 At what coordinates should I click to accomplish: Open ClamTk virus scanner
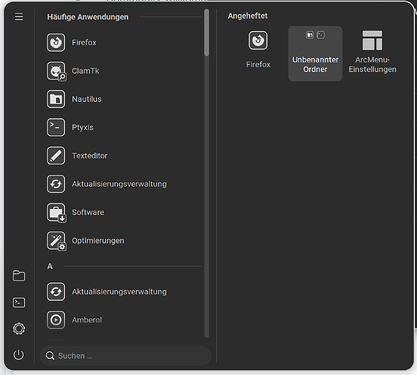(x=122, y=71)
